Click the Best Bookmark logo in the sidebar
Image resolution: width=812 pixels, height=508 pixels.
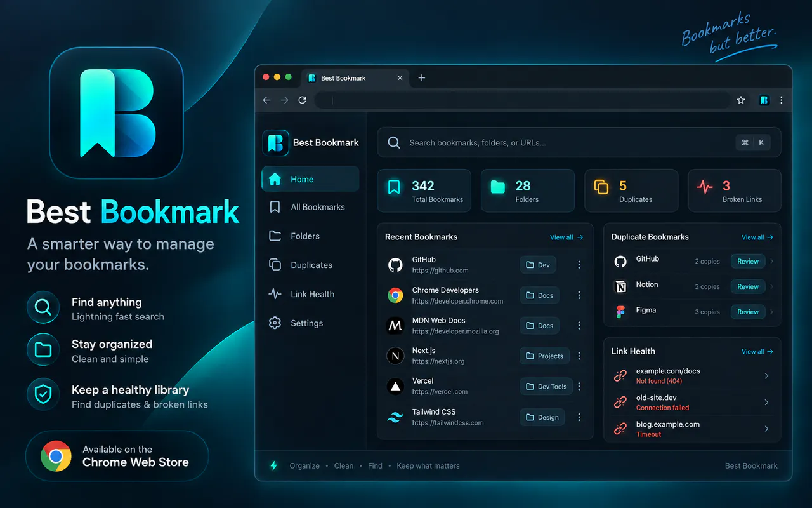[x=275, y=143]
